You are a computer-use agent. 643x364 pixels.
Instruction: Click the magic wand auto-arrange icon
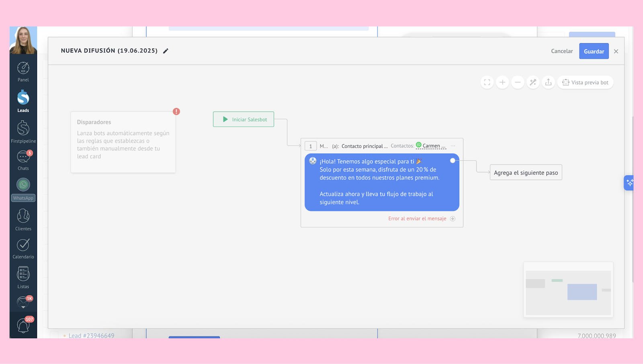click(533, 82)
